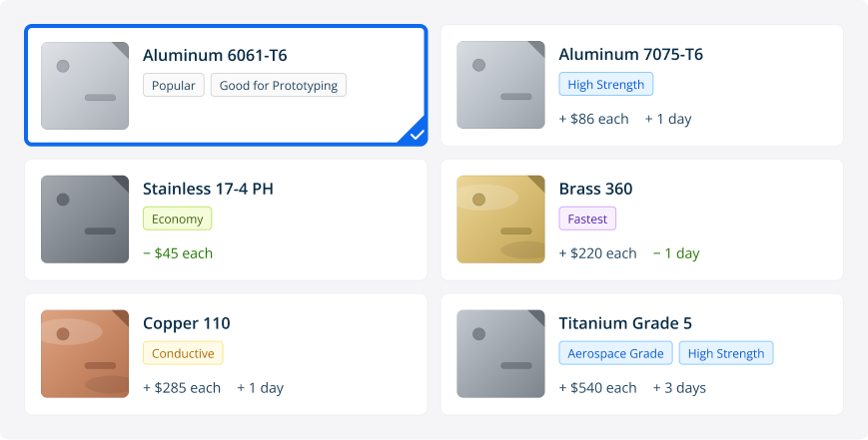Pick the Brass 360 material title
This screenshot has width=868, height=440.
click(595, 189)
